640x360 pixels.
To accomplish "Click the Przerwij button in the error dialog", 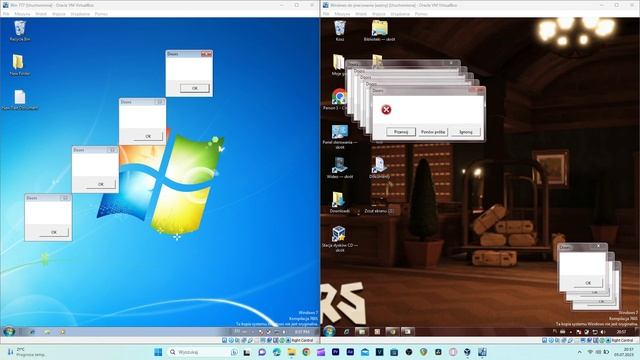I will pyautogui.click(x=401, y=132).
